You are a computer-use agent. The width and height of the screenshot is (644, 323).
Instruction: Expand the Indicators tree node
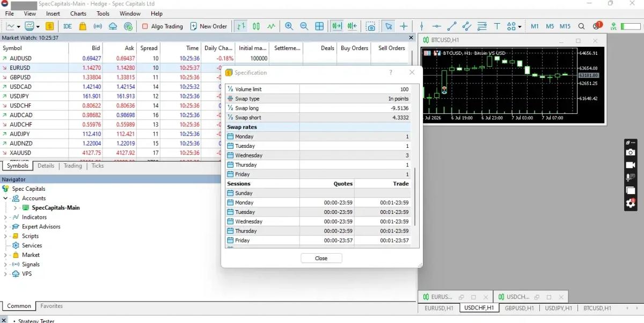pyautogui.click(x=6, y=217)
